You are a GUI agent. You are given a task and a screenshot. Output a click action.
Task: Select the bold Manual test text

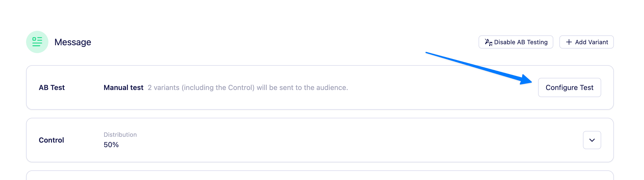123,87
